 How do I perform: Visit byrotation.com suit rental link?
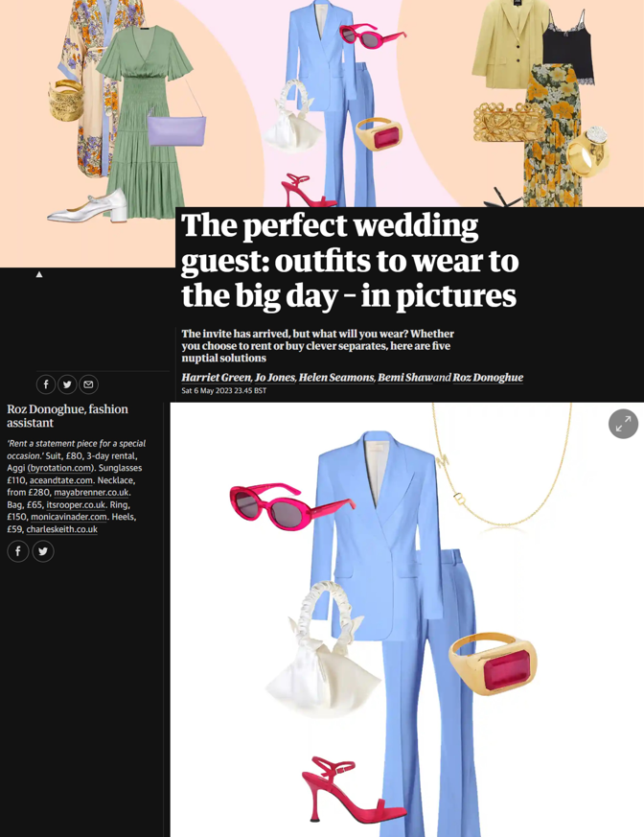pyautogui.click(x=58, y=468)
